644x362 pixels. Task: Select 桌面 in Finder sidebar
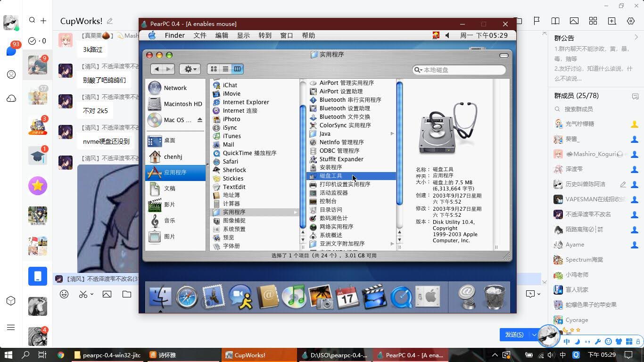point(175,140)
